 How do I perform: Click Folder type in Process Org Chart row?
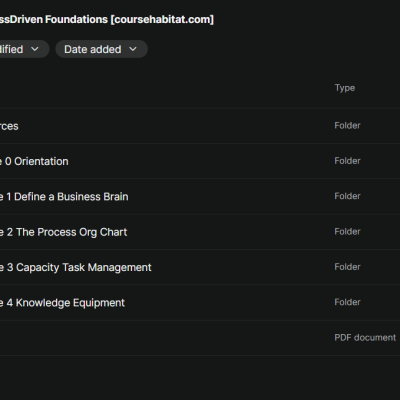(x=347, y=231)
